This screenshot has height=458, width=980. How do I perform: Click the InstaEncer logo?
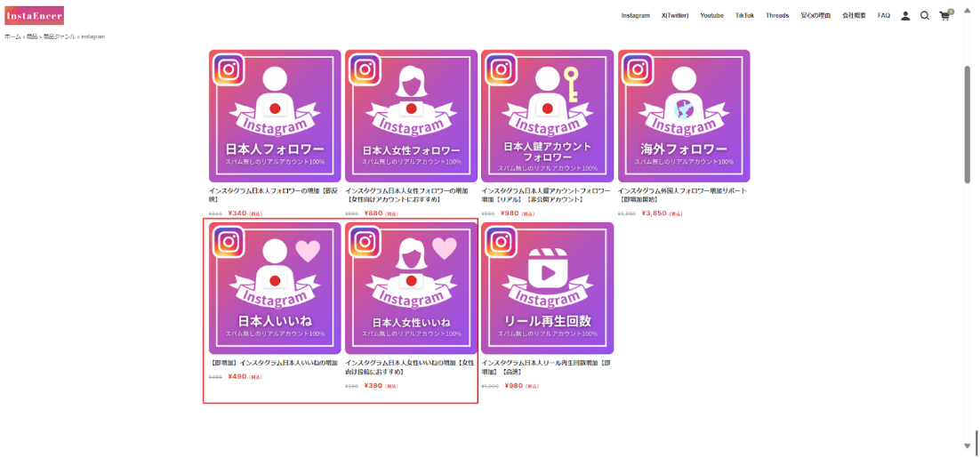[x=35, y=16]
